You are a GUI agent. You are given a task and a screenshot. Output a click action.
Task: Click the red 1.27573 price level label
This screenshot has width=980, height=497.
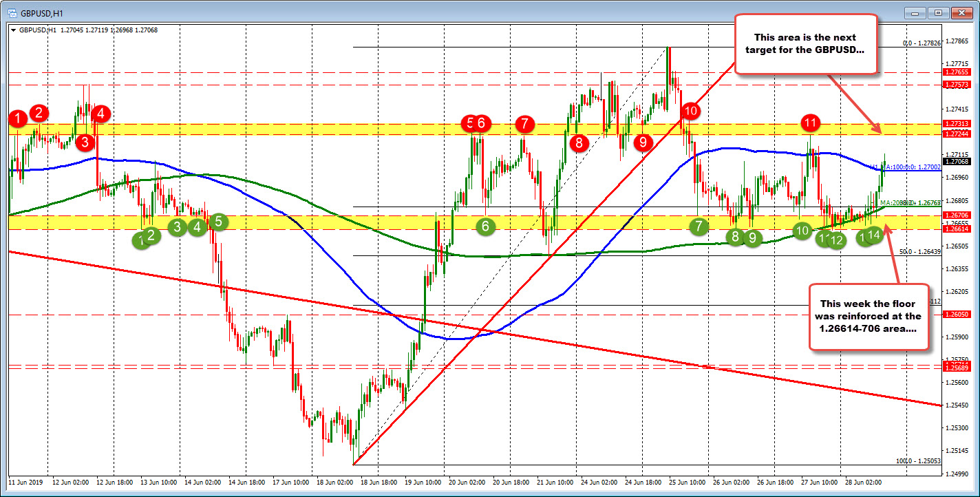click(x=956, y=85)
